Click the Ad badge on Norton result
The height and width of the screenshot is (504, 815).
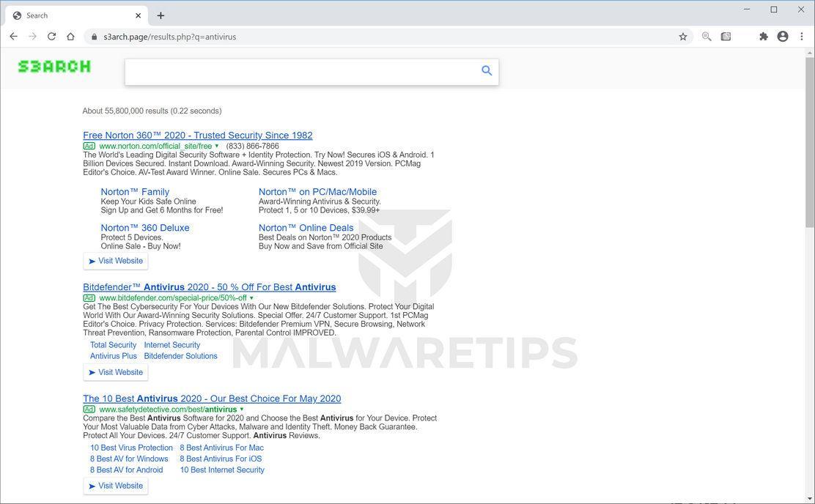(89, 147)
